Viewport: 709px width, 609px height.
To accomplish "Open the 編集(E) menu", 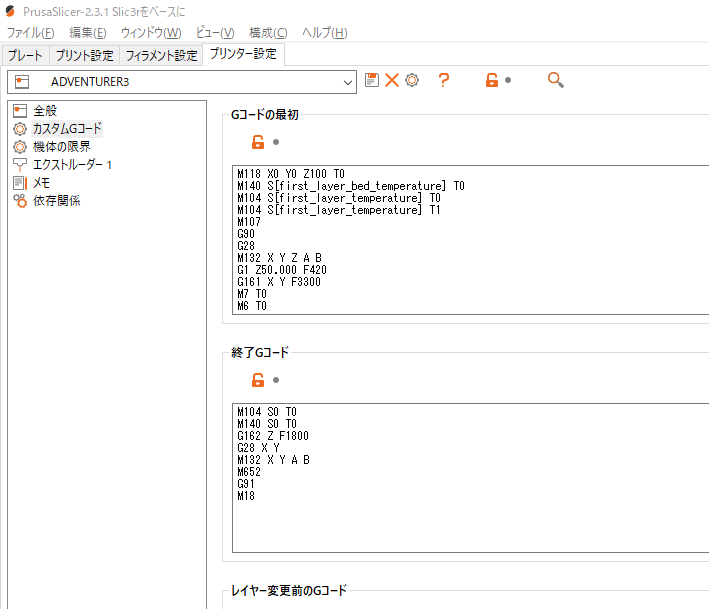I will tap(88, 33).
